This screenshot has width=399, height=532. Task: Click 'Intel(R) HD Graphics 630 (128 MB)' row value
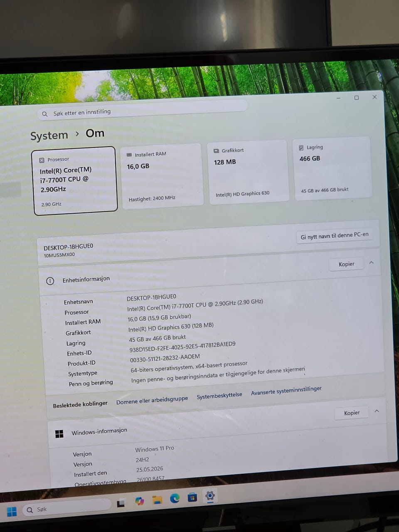pyautogui.click(x=171, y=327)
